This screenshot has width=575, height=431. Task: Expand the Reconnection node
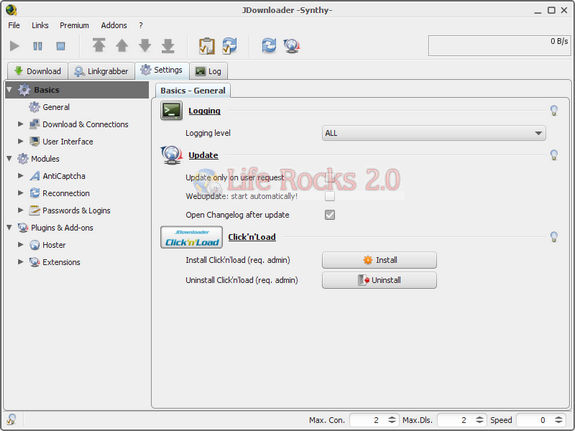(x=21, y=193)
